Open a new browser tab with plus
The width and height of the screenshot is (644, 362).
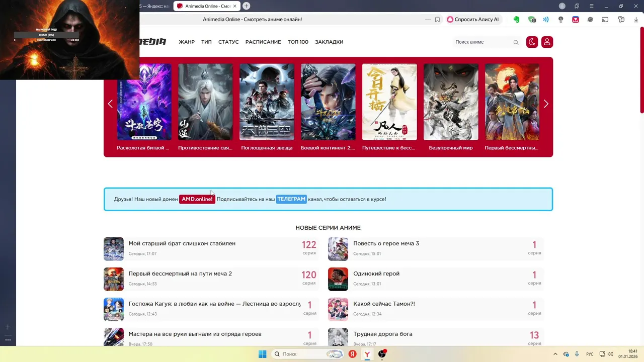pos(246,6)
